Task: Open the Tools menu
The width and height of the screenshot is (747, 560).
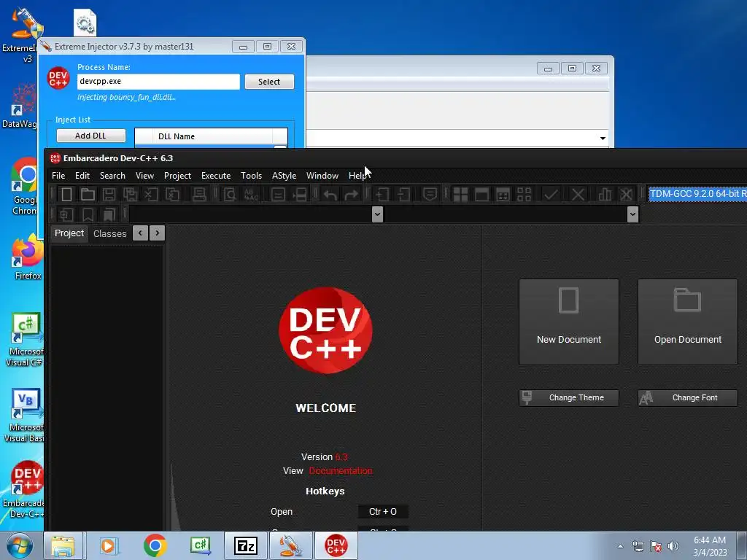Action: point(251,176)
